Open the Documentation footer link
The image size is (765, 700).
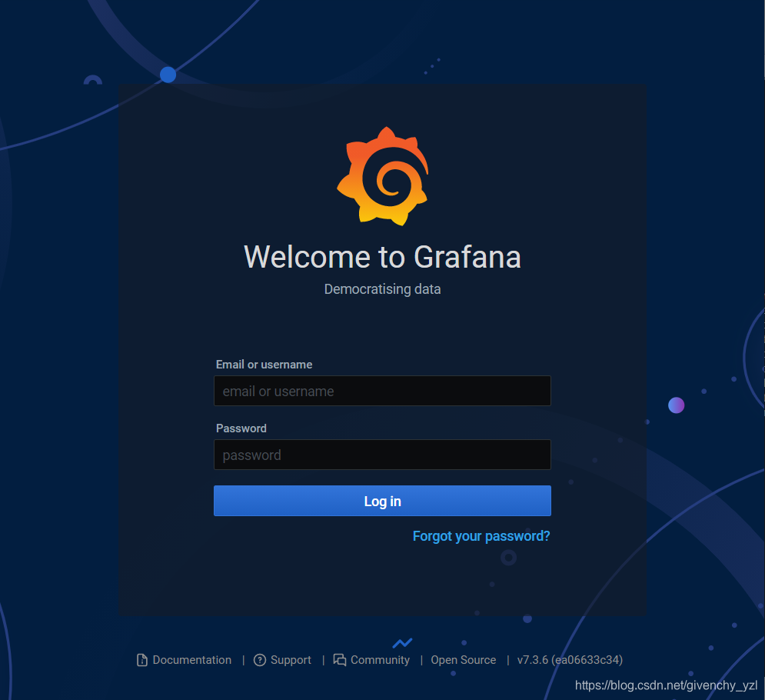[191, 660]
